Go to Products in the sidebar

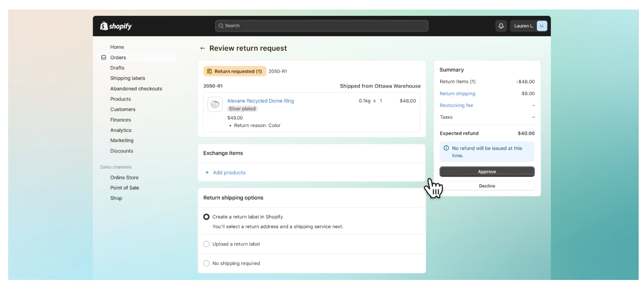click(x=120, y=99)
